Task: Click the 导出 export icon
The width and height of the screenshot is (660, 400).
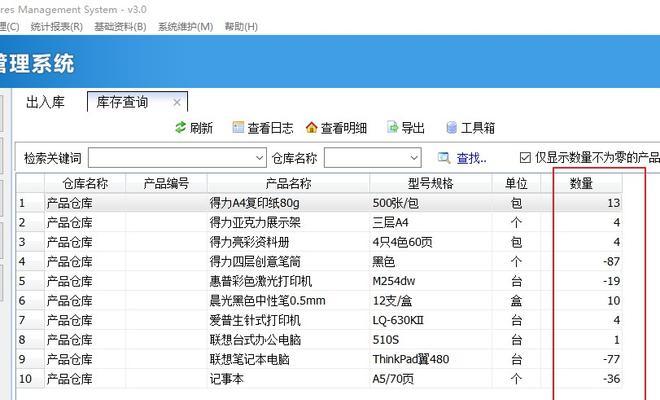Action: tap(392, 127)
